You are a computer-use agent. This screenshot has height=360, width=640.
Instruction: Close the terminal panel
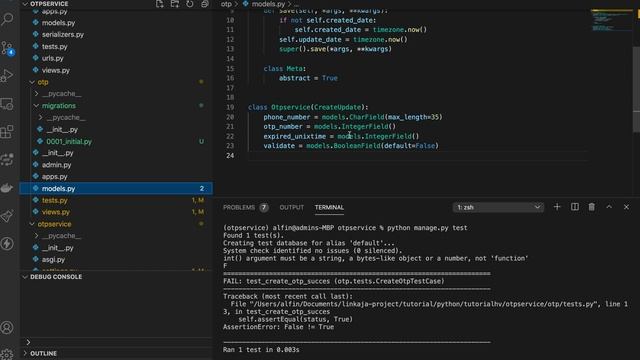tap(627, 207)
